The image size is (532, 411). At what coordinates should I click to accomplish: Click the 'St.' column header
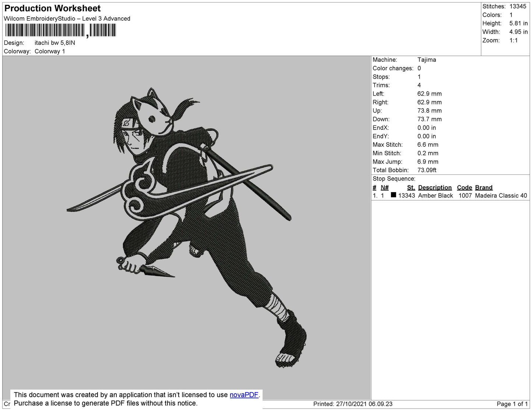pos(411,187)
